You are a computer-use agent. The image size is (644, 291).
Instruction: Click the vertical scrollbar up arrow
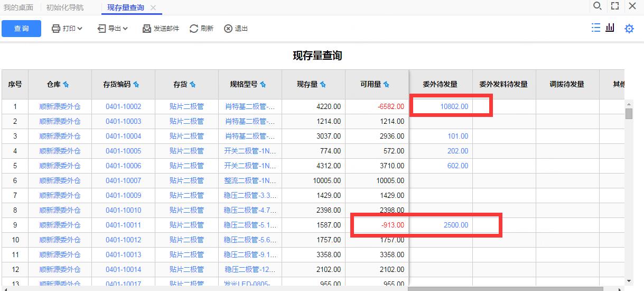pos(629,103)
